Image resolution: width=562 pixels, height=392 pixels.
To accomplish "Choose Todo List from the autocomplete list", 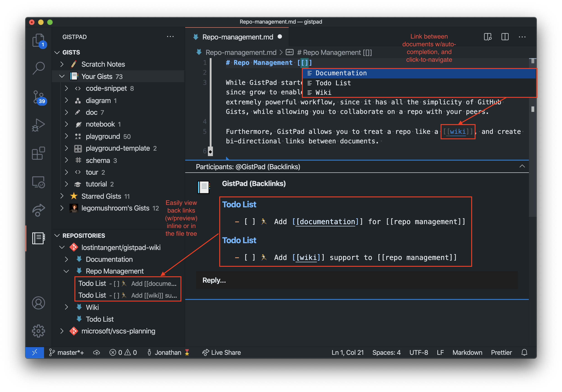I will pyautogui.click(x=419, y=83).
